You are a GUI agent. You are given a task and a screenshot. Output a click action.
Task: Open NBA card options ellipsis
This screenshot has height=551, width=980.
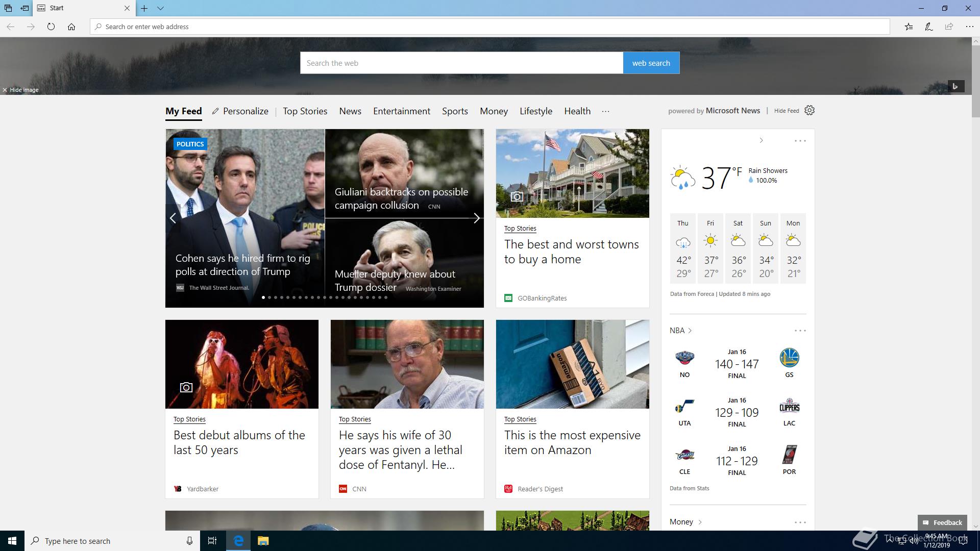pos(800,331)
